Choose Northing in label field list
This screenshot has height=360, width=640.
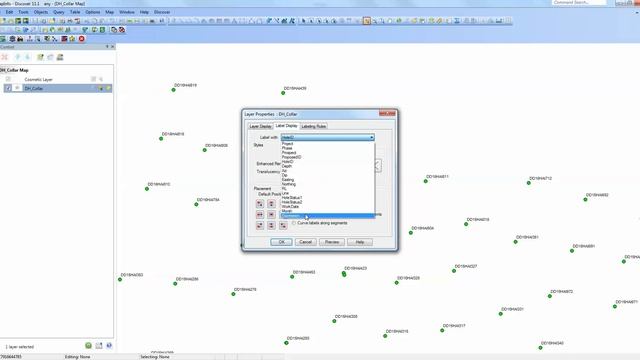tap(328, 184)
